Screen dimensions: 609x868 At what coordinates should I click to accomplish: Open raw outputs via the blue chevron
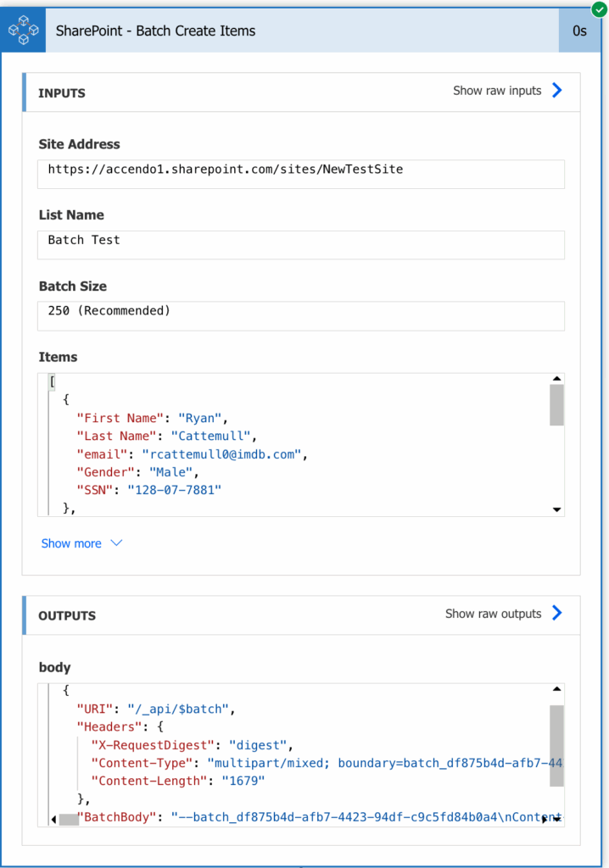point(557,613)
